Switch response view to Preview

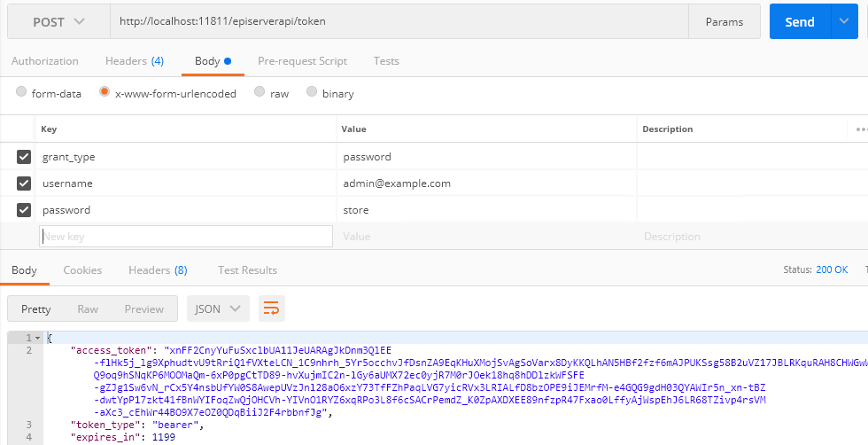[143, 309]
